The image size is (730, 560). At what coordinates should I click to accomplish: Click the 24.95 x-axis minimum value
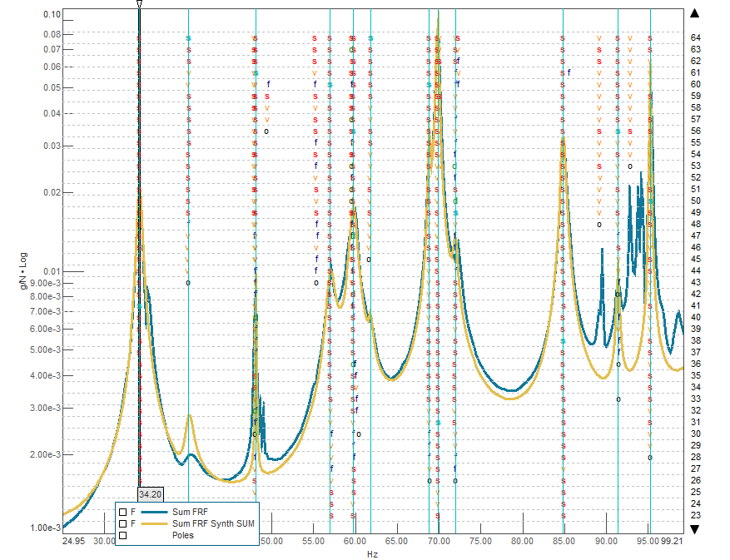pos(73,541)
